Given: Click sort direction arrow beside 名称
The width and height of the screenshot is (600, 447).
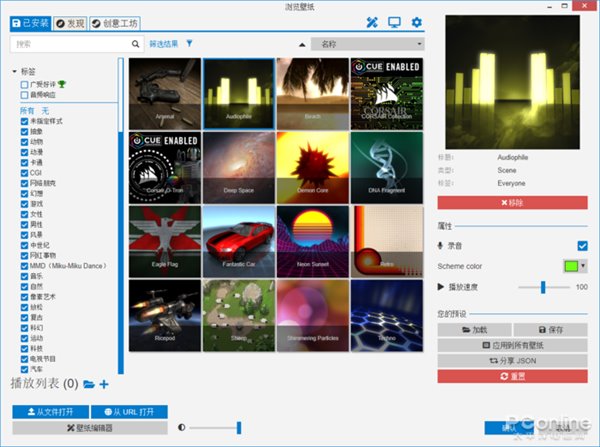Looking at the screenshot, I should tap(303, 44).
